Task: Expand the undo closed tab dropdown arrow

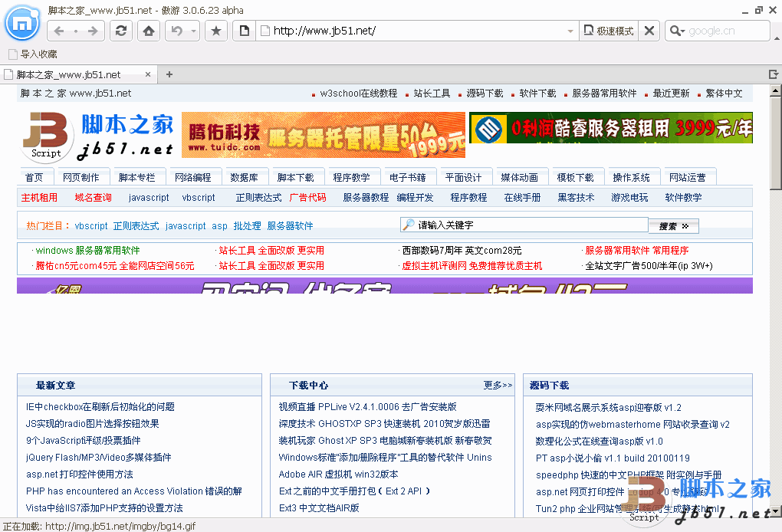Action: click(x=193, y=31)
